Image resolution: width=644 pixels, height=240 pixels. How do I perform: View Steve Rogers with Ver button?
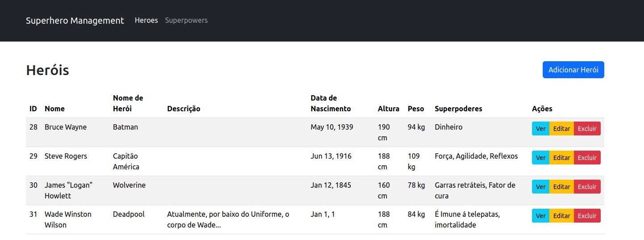pyautogui.click(x=540, y=158)
